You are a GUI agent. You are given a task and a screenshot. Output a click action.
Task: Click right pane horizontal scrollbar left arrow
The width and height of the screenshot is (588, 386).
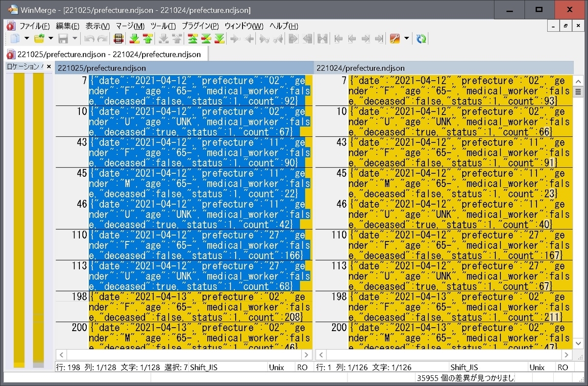(321, 355)
